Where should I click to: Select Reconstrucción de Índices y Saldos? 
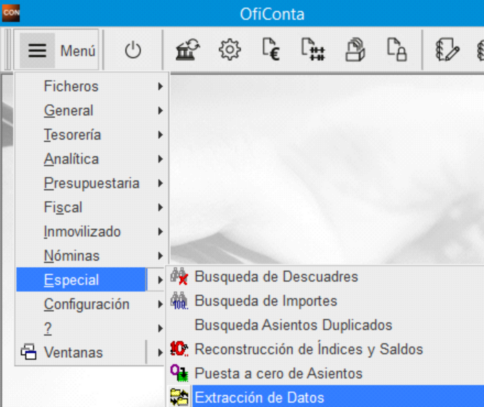click(309, 349)
